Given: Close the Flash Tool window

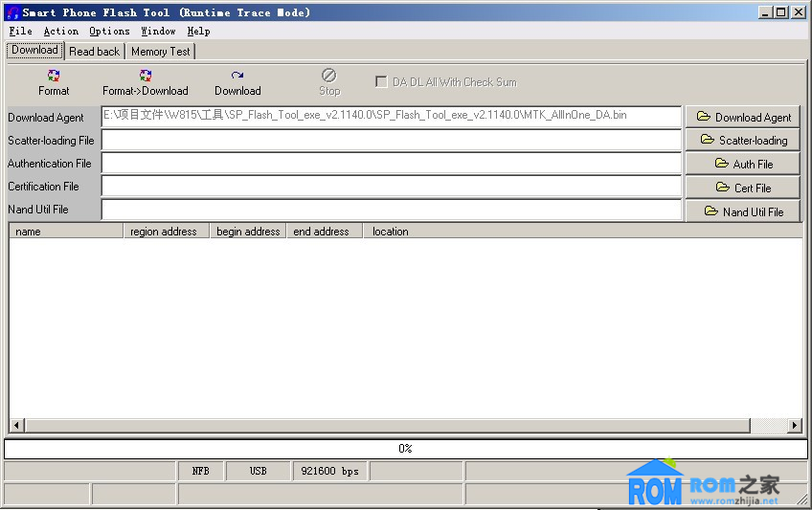Looking at the screenshot, I should click(798, 12).
